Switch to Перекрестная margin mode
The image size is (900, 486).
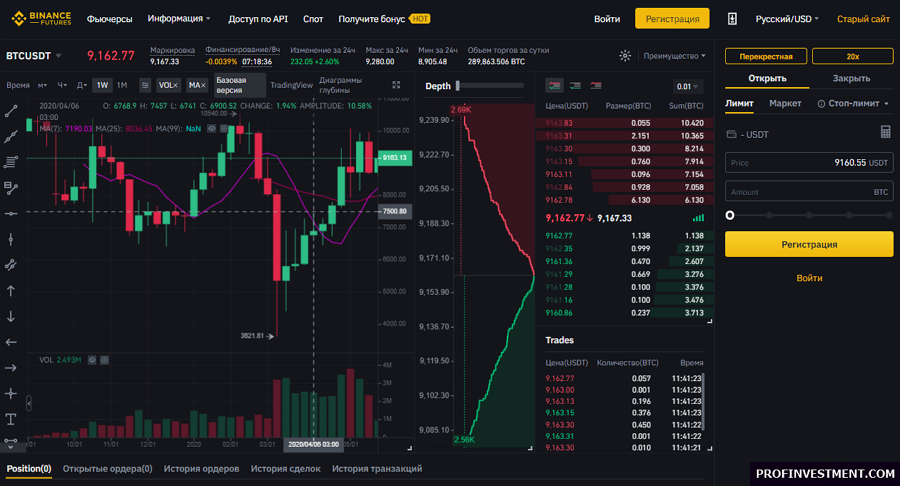766,56
